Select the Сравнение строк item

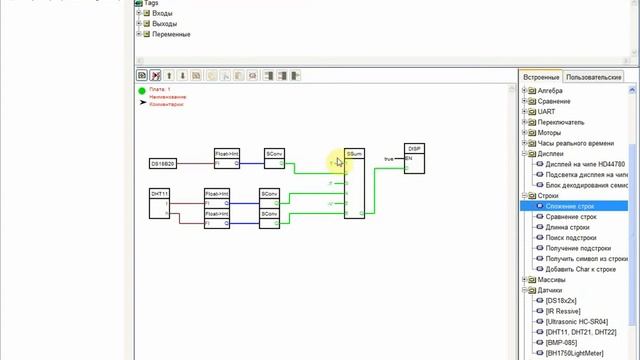[571, 217]
